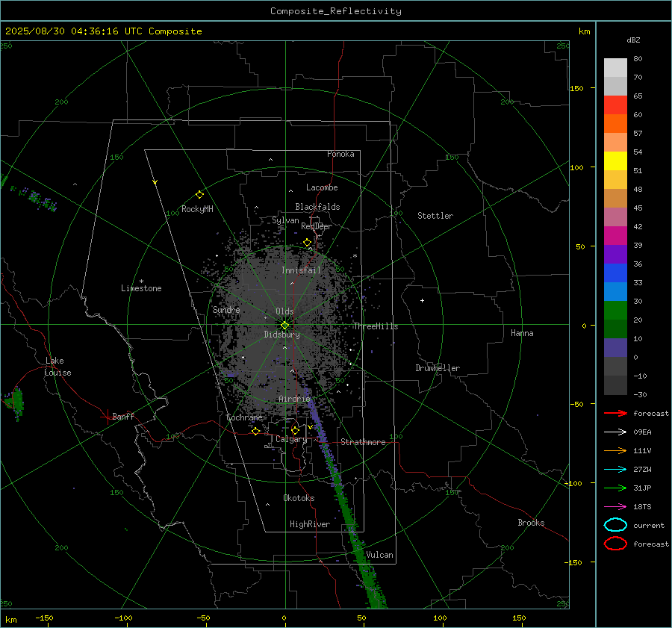Click the Lacombe city label

tap(322, 187)
